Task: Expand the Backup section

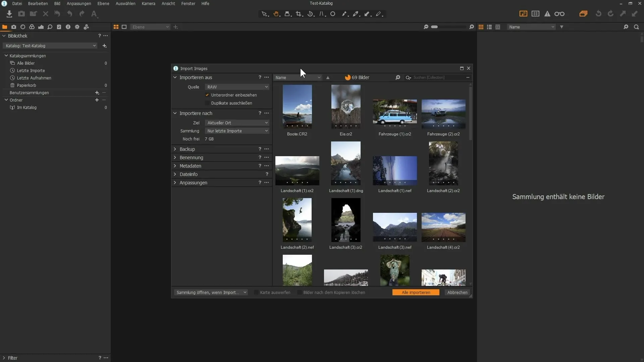Action: [x=175, y=149]
